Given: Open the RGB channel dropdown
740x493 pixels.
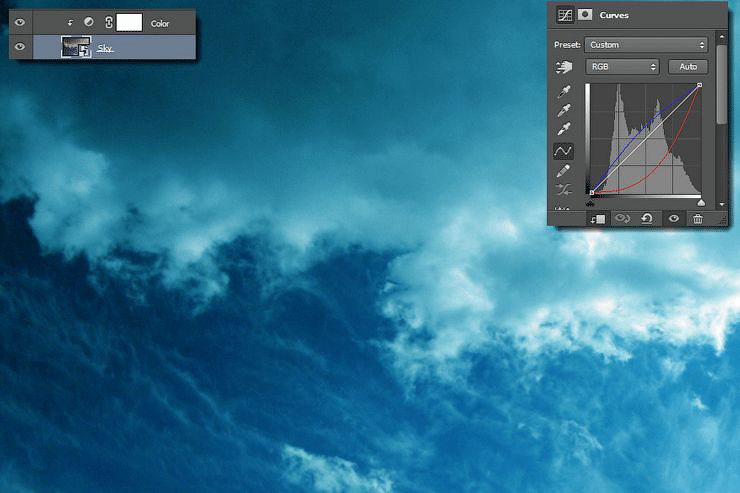Looking at the screenshot, I should (622, 67).
